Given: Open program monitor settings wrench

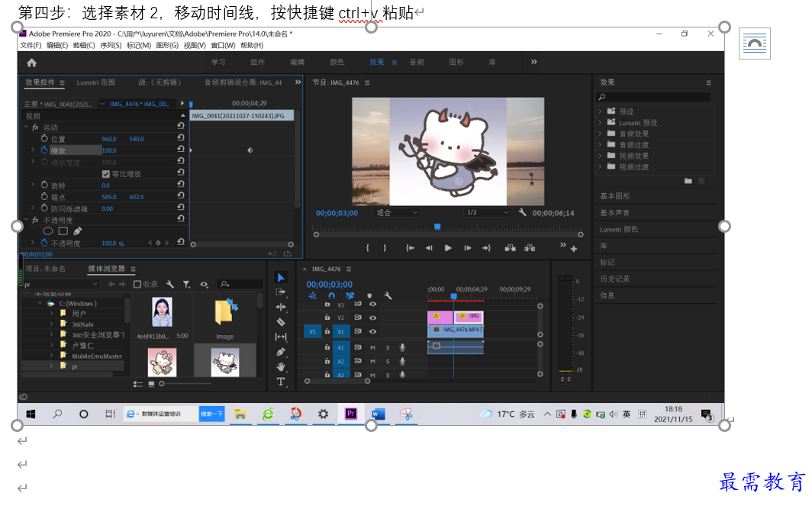Looking at the screenshot, I should 522,212.
